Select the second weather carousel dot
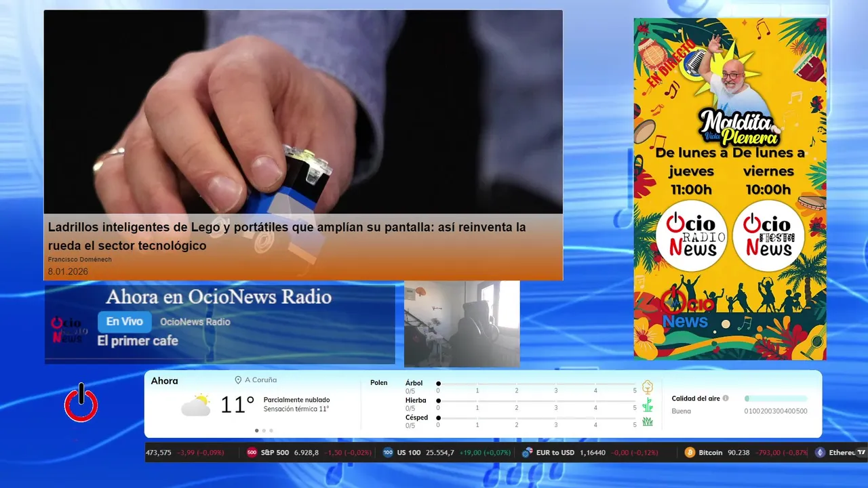This screenshot has height=488, width=868. pos(264,430)
